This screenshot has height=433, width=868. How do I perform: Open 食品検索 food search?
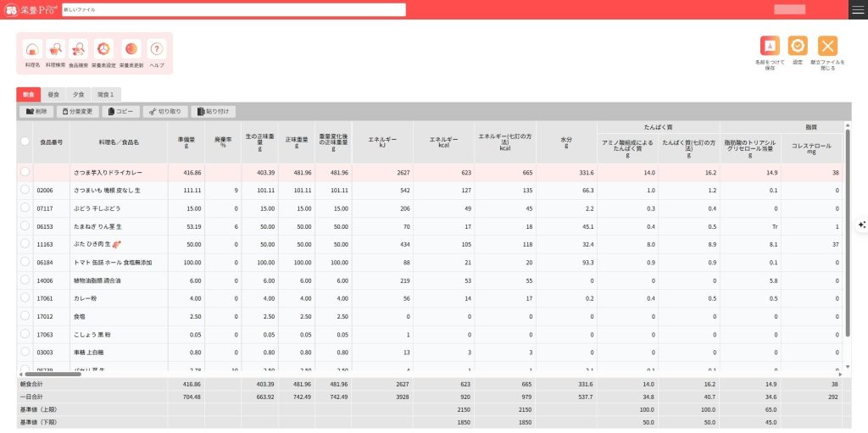click(79, 50)
